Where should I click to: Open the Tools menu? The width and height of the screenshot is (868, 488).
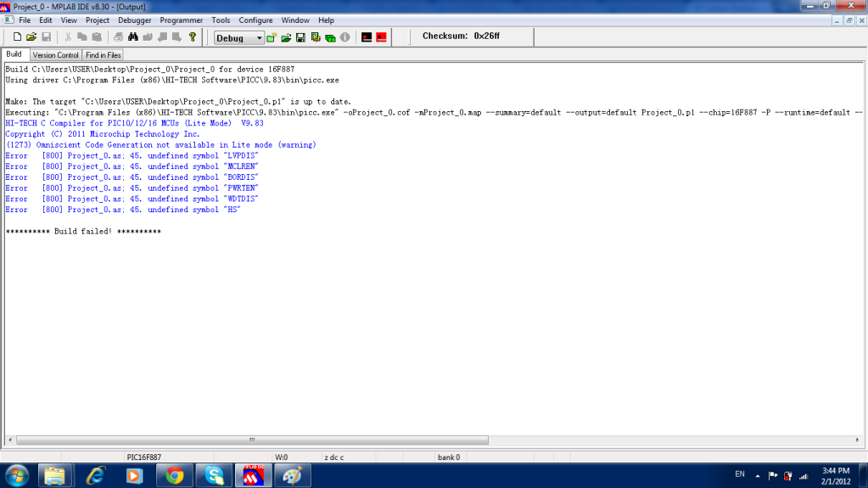(x=221, y=20)
